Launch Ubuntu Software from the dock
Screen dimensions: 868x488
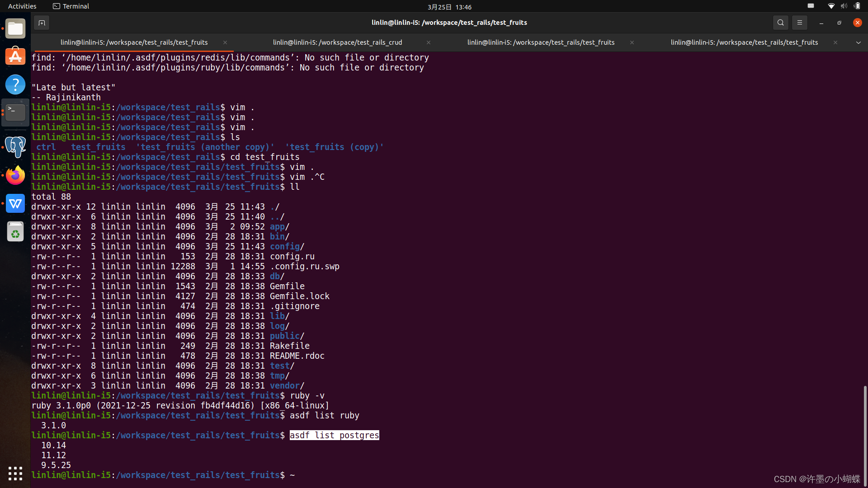[x=15, y=56]
